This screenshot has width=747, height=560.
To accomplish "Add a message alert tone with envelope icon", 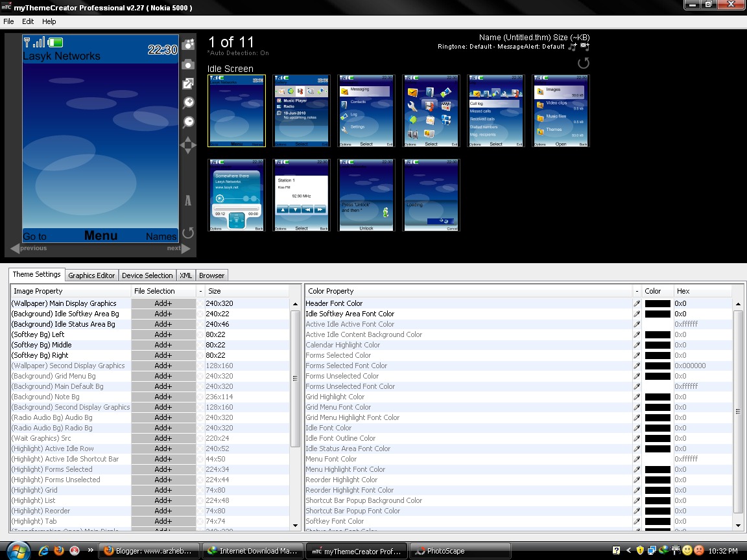I will point(585,47).
